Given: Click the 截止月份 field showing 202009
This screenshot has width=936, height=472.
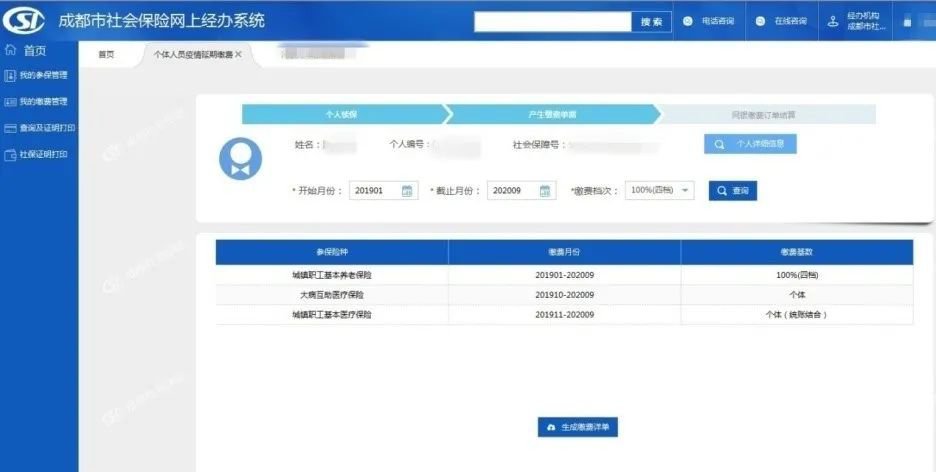Looking at the screenshot, I should coord(521,191).
